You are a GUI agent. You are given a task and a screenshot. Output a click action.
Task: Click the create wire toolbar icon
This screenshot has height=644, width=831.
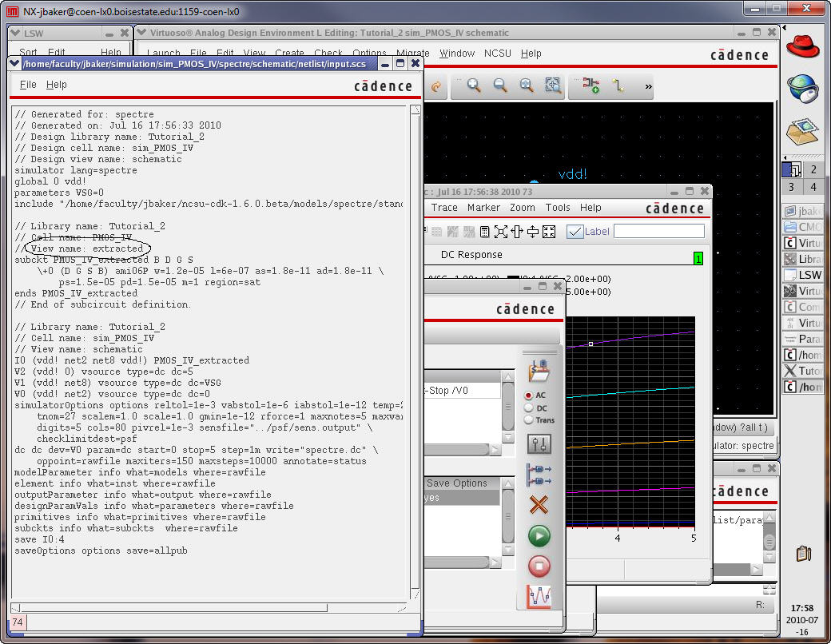click(x=618, y=85)
